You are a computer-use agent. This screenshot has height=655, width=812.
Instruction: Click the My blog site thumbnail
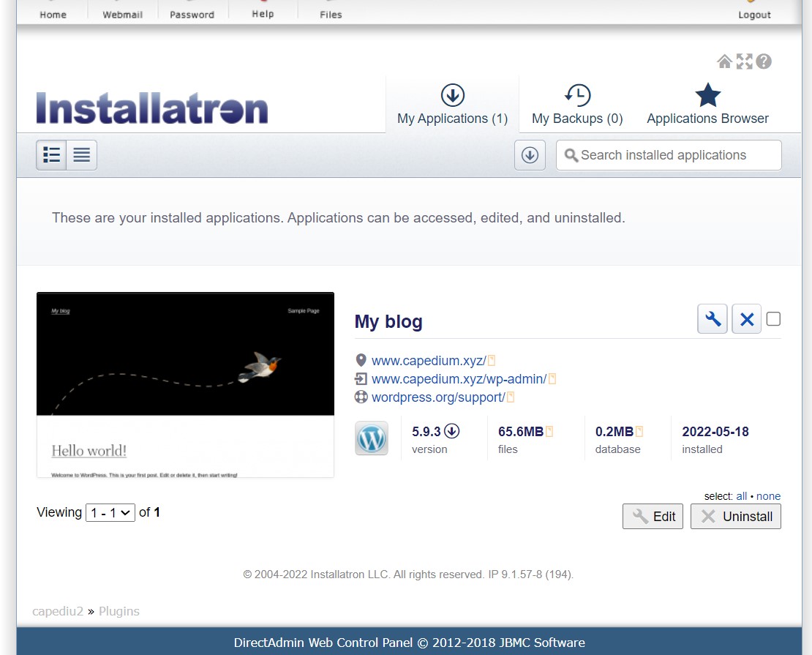185,385
